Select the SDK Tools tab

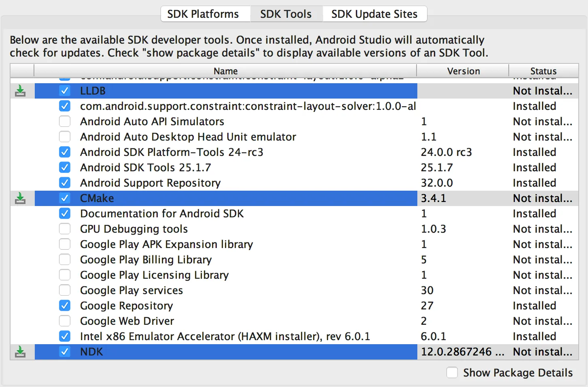286,14
